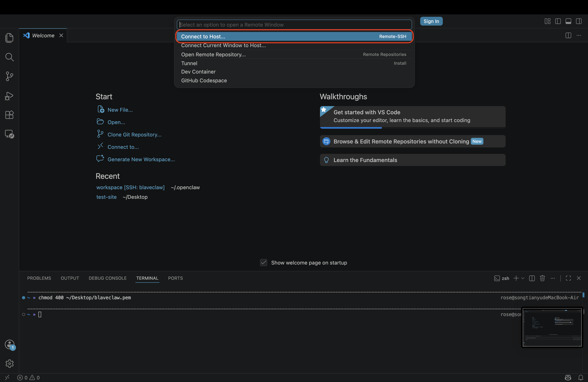Image resolution: width=588 pixels, height=382 pixels.
Task: Click the Clone Git Repository... link
Action: [x=134, y=134]
